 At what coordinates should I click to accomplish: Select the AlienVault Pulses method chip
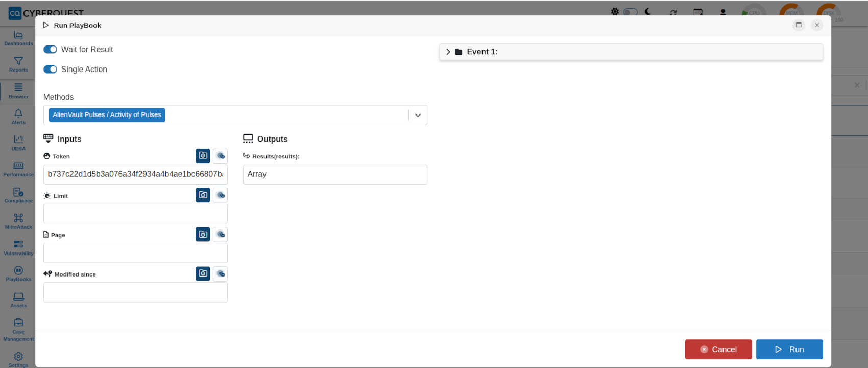[x=107, y=115]
